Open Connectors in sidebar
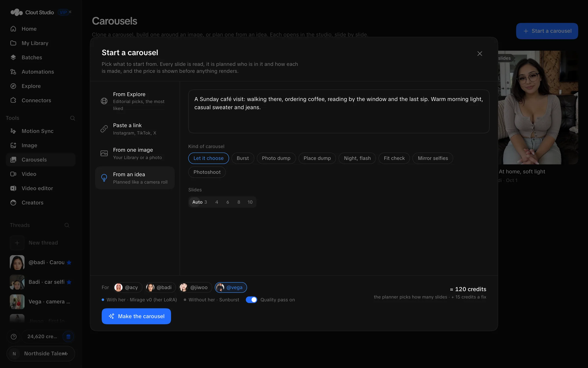Viewport: 588px width, 368px height. (40, 100)
